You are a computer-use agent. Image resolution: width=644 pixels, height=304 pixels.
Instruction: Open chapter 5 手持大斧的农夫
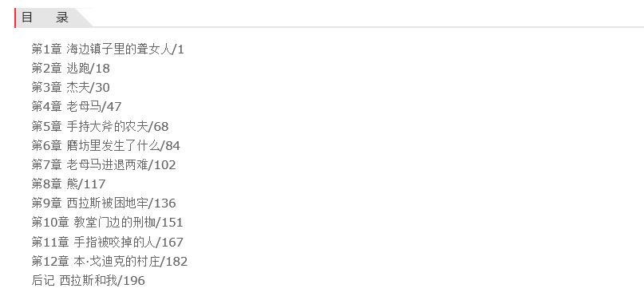(100, 127)
